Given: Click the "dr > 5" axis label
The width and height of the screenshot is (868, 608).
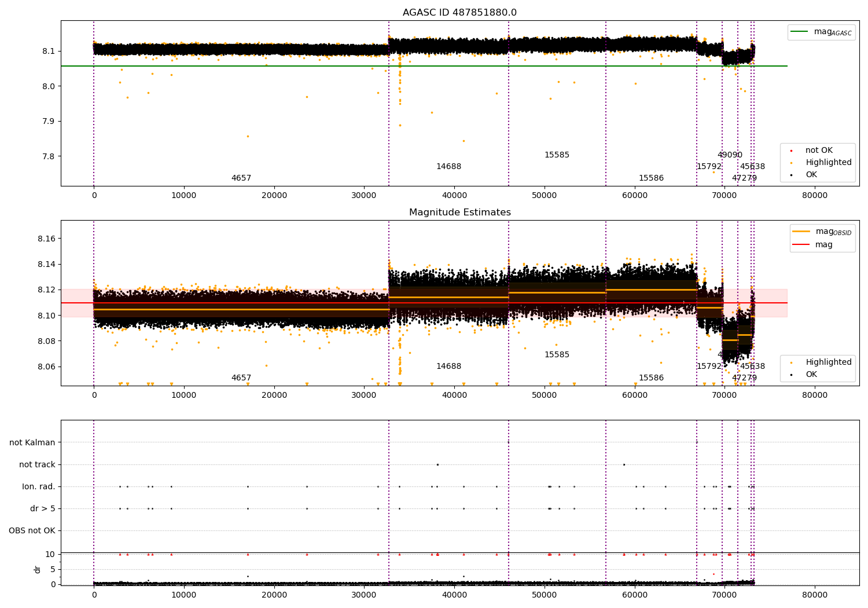Looking at the screenshot, I should [43, 508].
